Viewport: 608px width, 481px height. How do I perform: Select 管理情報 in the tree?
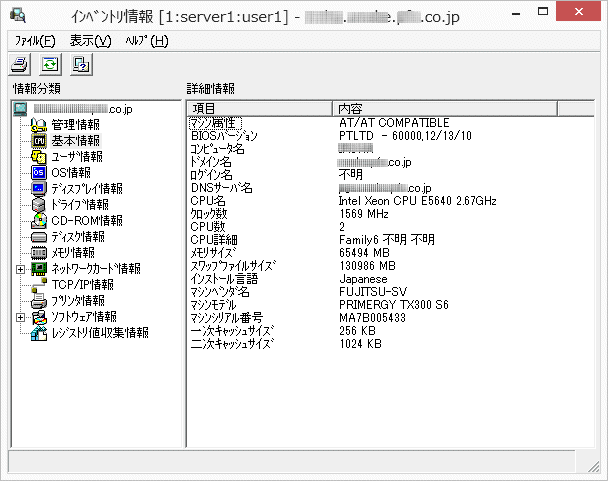(76, 125)
